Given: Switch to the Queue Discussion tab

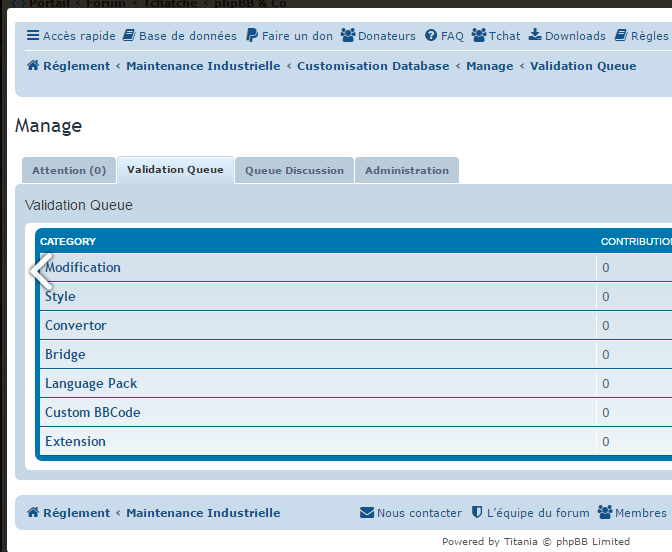Looking at the screenshot, I should point(294,171).
